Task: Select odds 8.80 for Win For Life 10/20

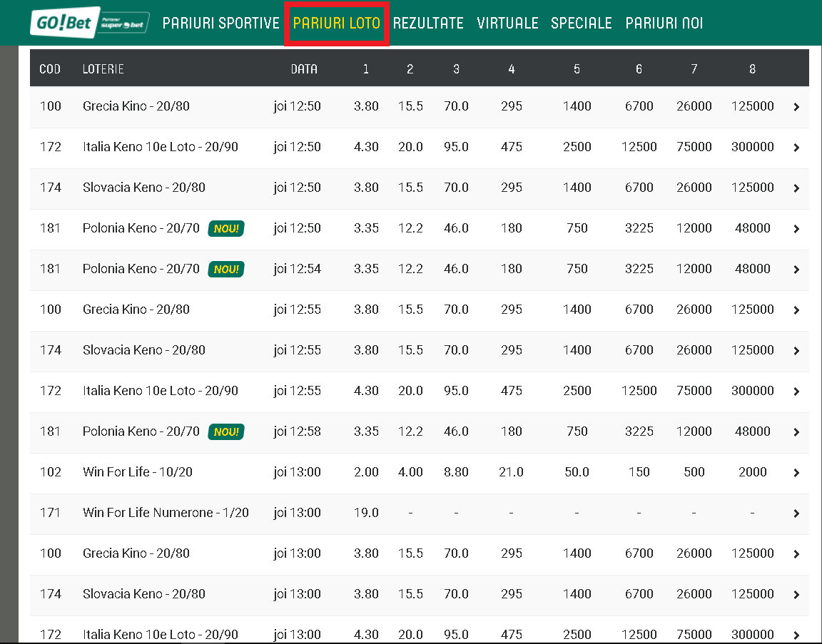Action: [456, 472]
